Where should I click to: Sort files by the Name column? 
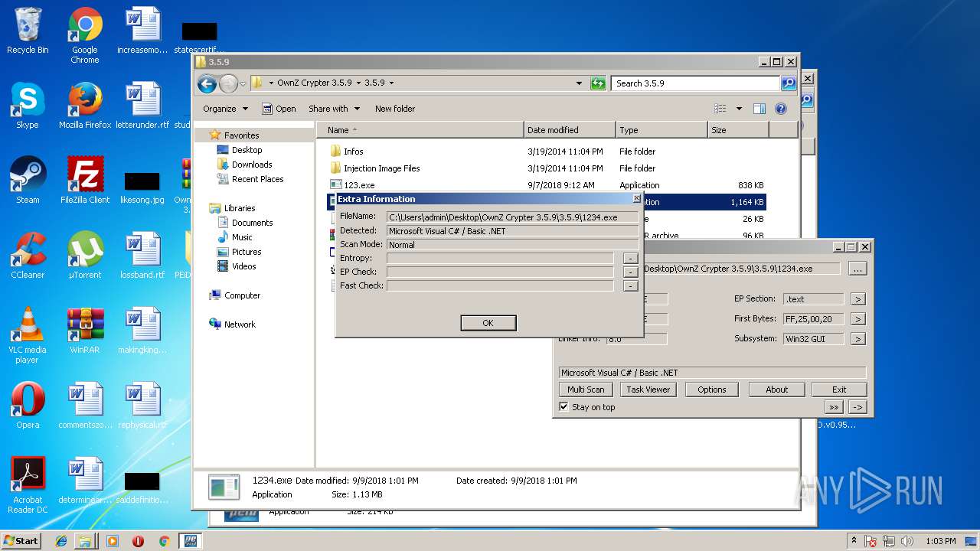coord(420,130)
